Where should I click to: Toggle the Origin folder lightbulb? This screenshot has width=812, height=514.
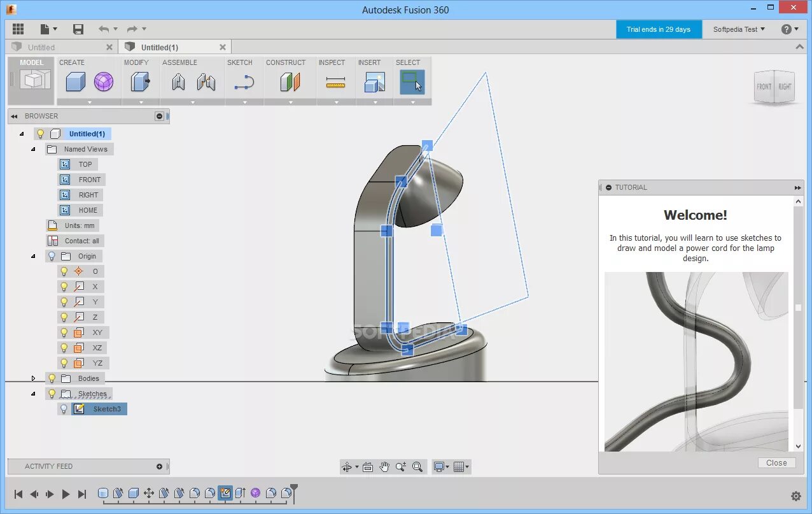click(x=52, y=256)
